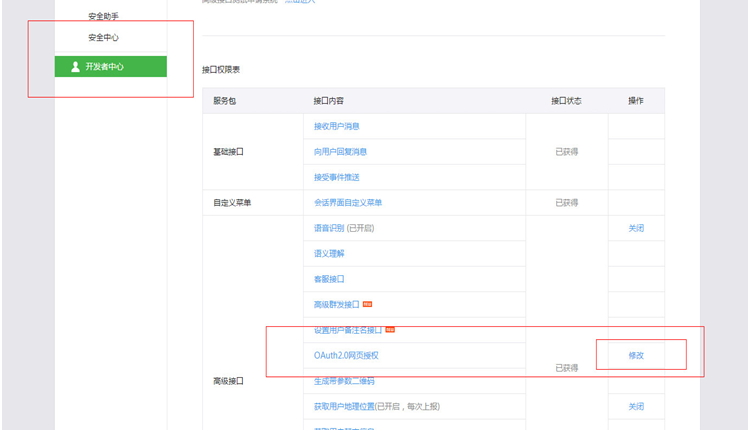The image size is (751, 431).
Task: Open the 高级群发接口 link
Action: (x=336, y=304)
